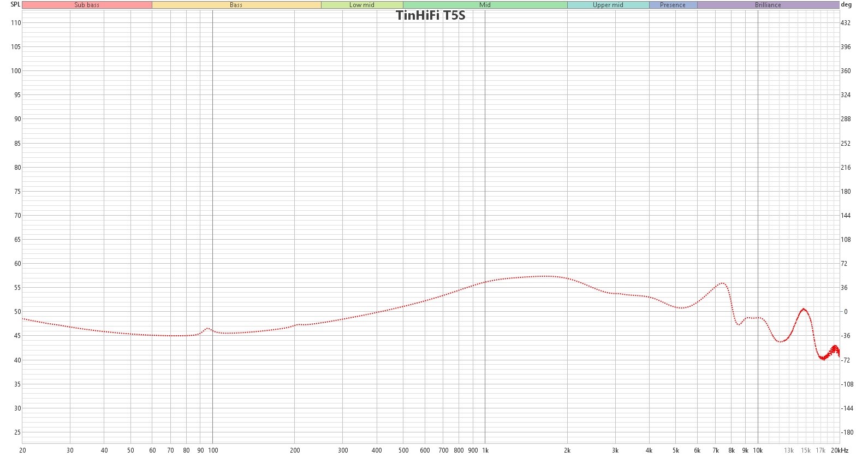868x457 pixels.
Task: Select the 110 SPL axis value
Action: [16, 23]
